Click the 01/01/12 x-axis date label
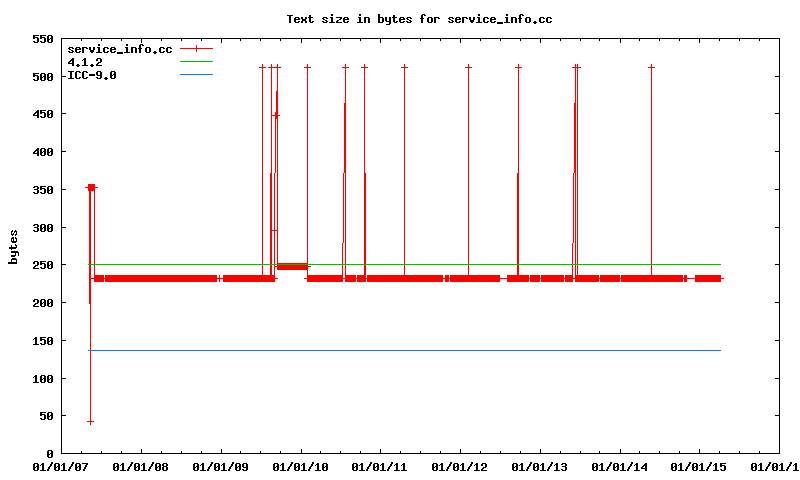The width and height of the screenshot is (800, 480). point(460,467)
